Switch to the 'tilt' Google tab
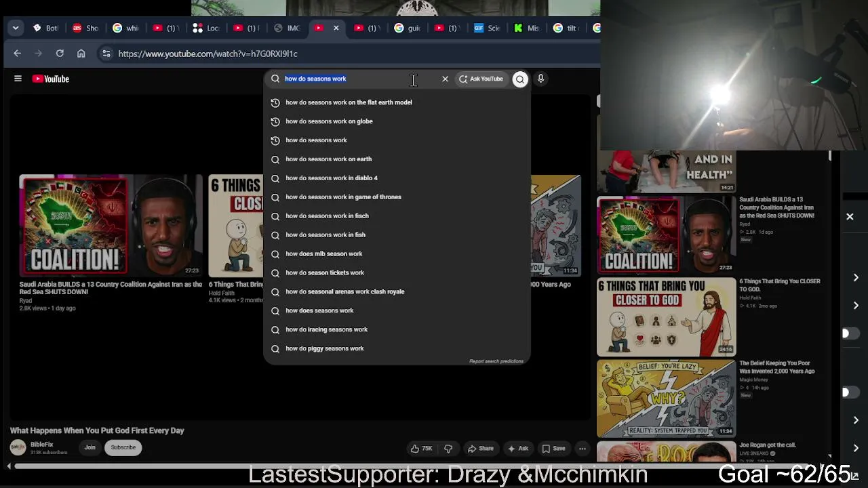 pos(567,28)
